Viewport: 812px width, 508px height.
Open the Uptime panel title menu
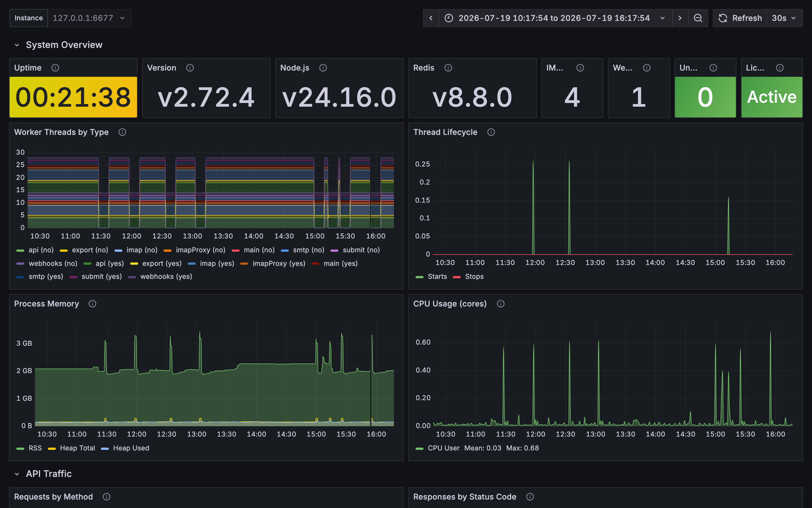28,68
